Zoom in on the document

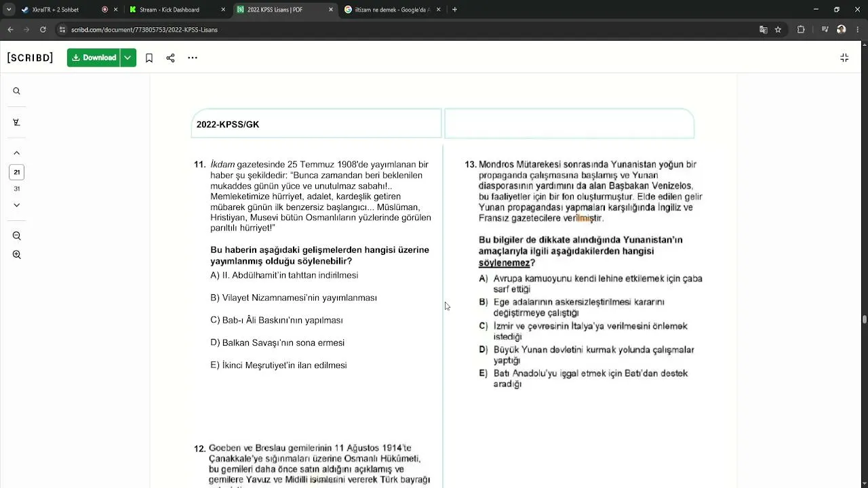coord(17,255)
